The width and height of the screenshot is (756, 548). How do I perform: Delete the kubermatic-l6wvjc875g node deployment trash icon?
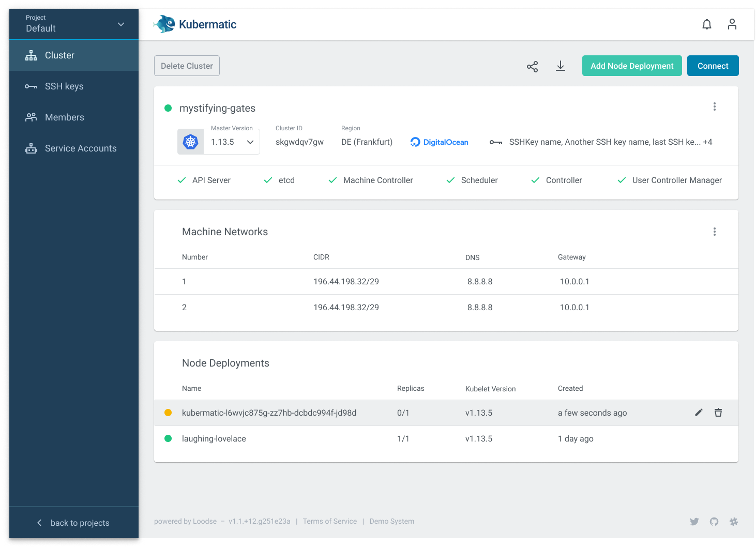718,413
